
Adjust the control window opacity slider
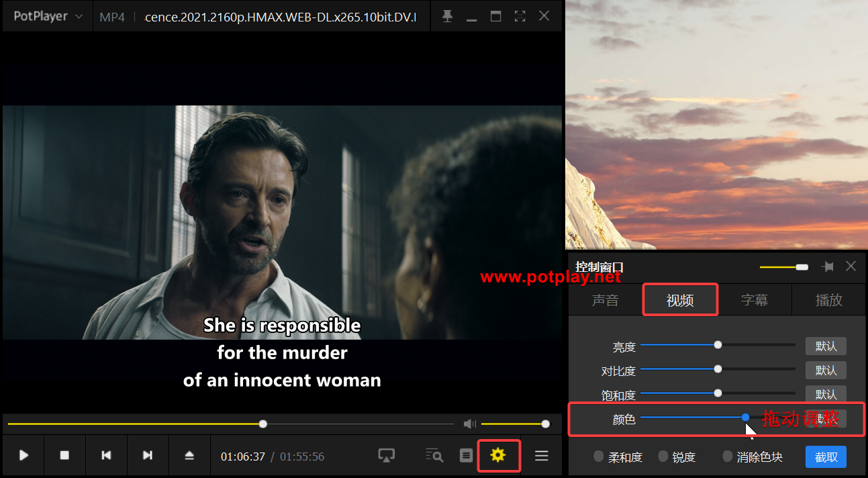tap(783, 267)
